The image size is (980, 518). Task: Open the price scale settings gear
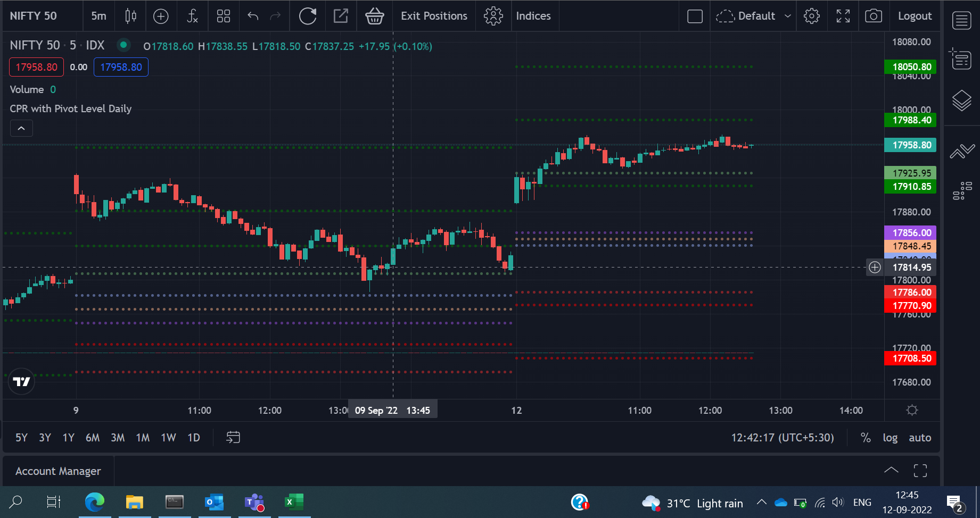[912, 410]
